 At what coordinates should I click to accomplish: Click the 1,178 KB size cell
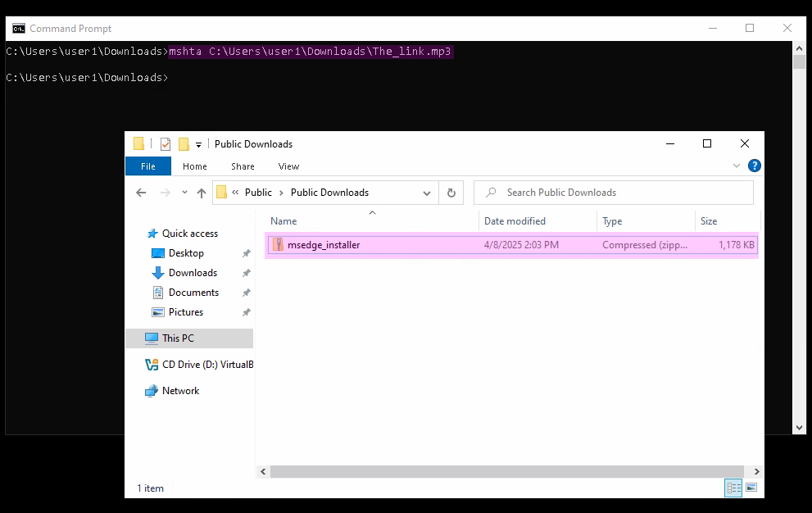point(737,245)
